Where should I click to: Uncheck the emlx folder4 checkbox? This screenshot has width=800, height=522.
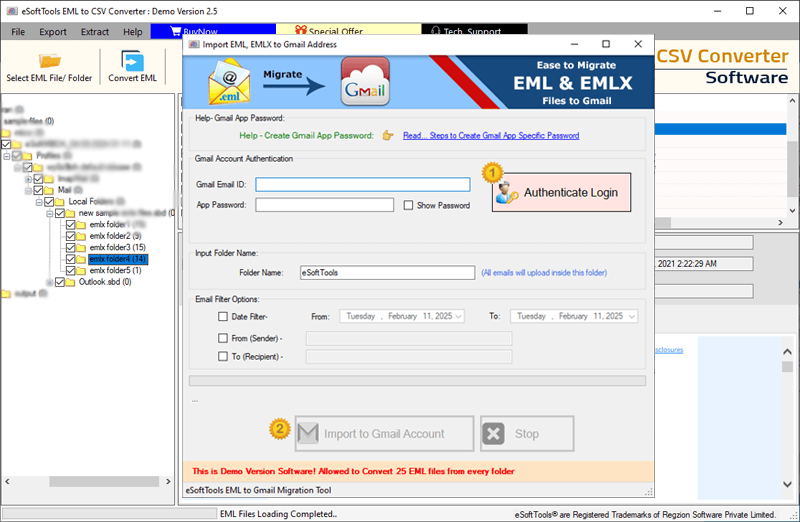pos(70,259)
